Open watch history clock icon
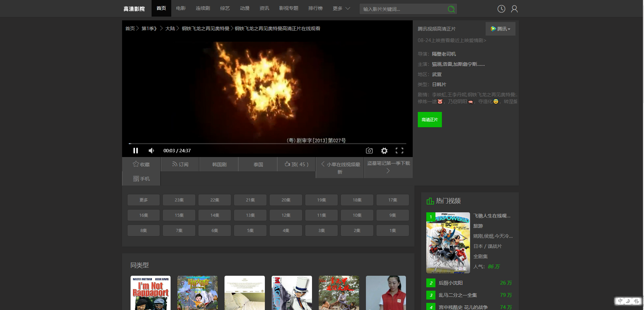Viewport: 644px width, 310px height. (x=501, y=9)
